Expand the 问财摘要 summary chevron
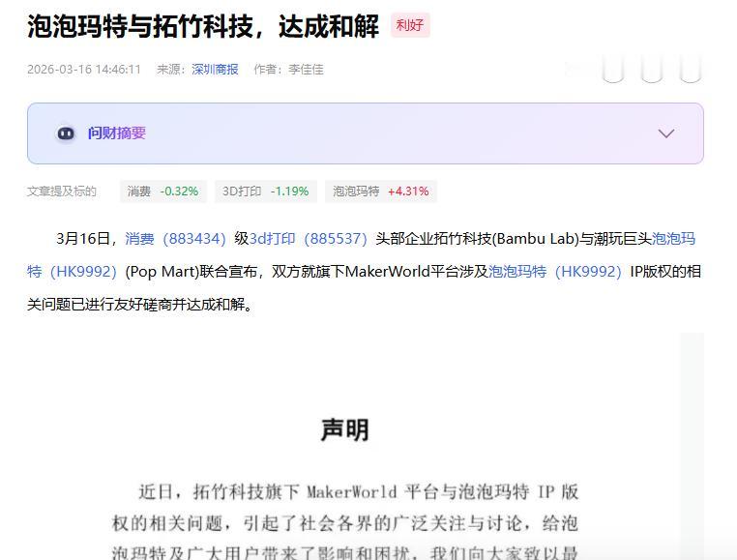This screenshot has width=737, height=560. click(666, 133)
